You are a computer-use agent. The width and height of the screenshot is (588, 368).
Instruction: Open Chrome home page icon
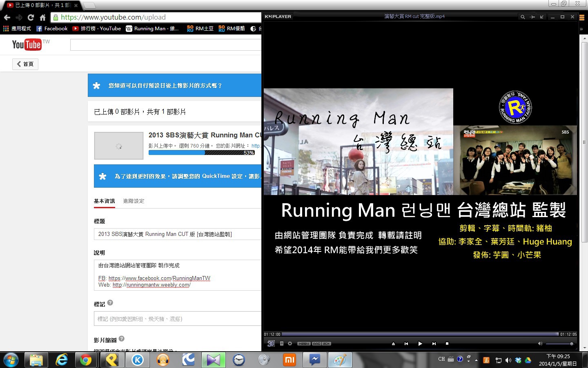click(42, 17)
